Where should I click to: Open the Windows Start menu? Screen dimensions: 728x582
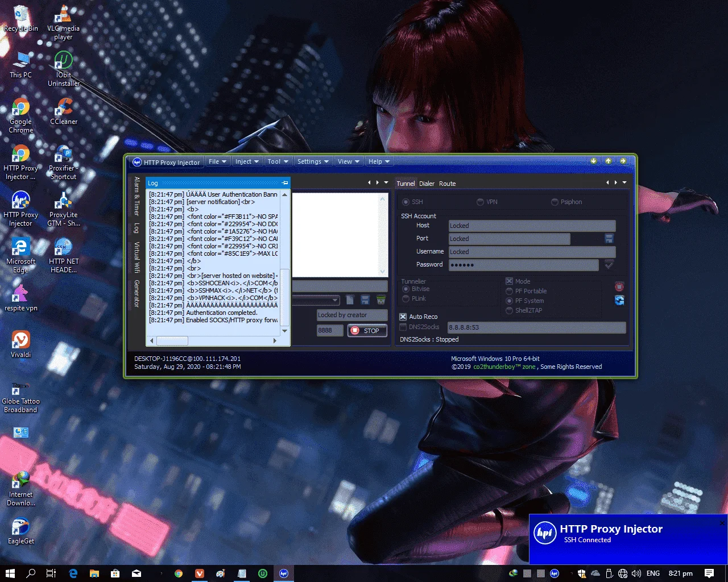[x=10, y=573]
